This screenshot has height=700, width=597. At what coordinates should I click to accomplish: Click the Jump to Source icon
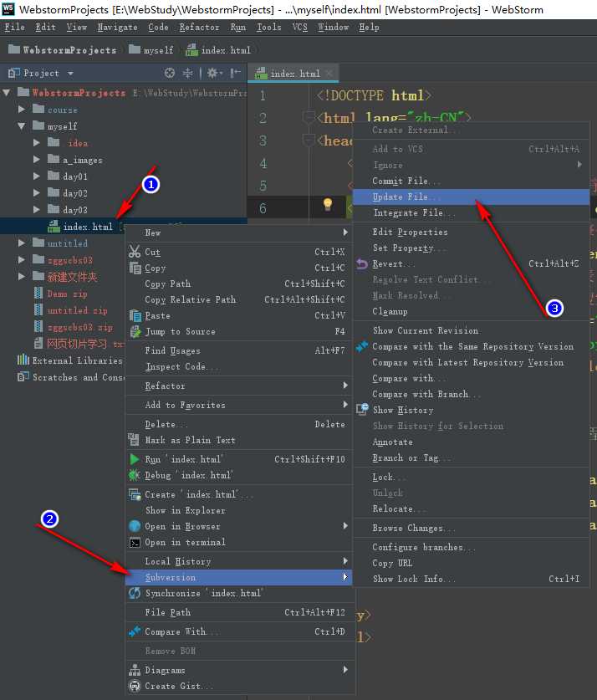(x=135, y=332)
